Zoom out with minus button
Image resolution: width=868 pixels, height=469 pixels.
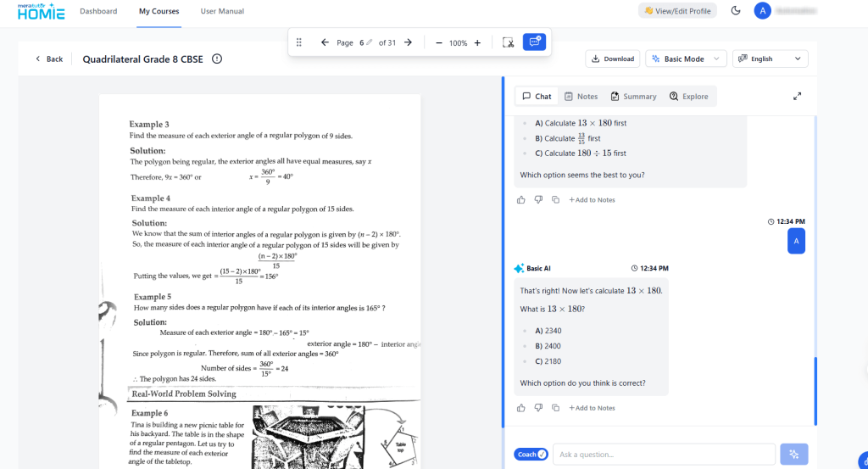tap(439, 42)
